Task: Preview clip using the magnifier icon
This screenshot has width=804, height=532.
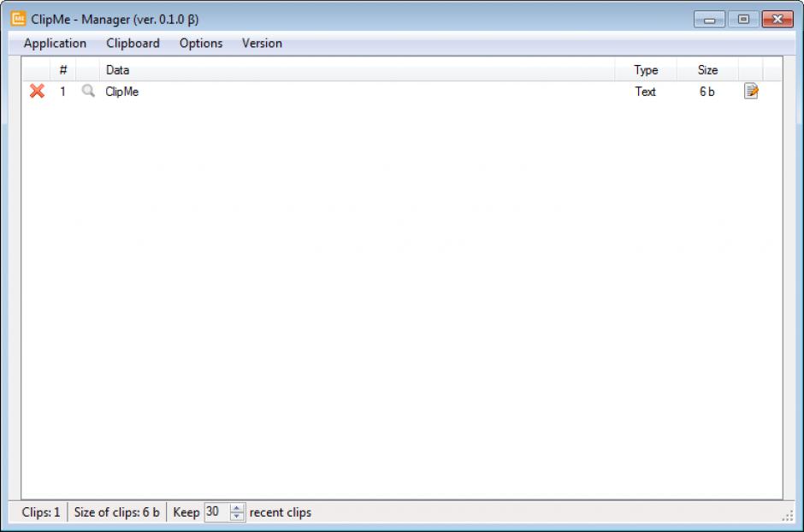Action: click(87, 92)
